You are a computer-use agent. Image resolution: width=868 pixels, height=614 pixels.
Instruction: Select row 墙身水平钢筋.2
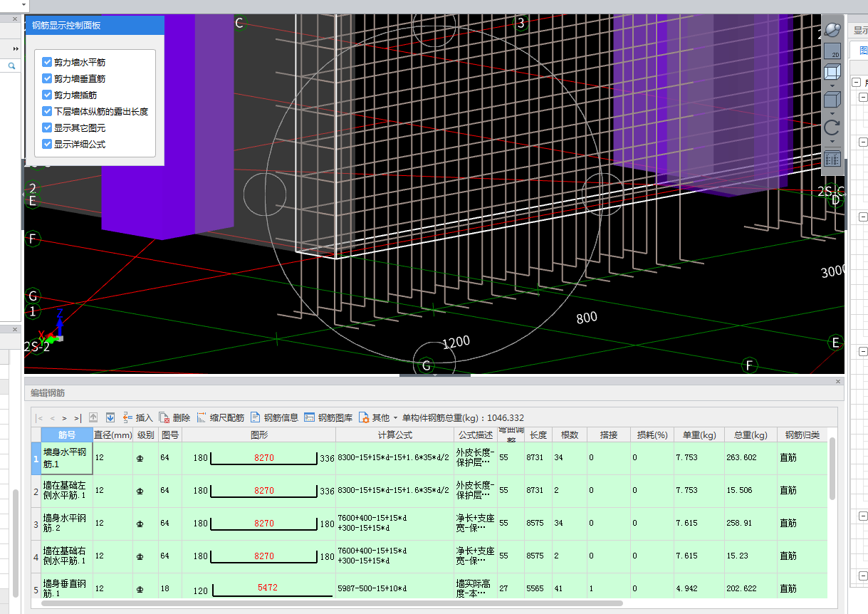pos(67,524)
